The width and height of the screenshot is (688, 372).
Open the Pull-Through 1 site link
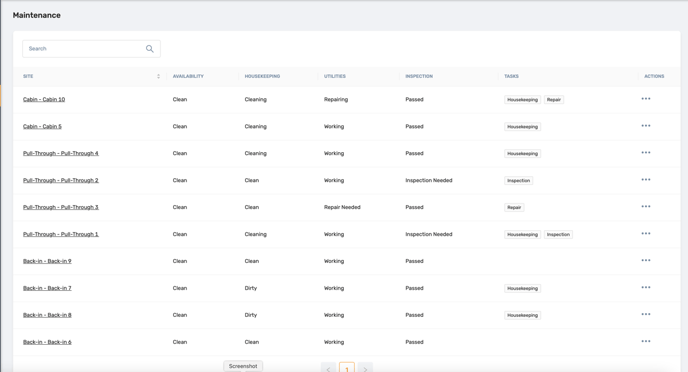coord(61,234)
